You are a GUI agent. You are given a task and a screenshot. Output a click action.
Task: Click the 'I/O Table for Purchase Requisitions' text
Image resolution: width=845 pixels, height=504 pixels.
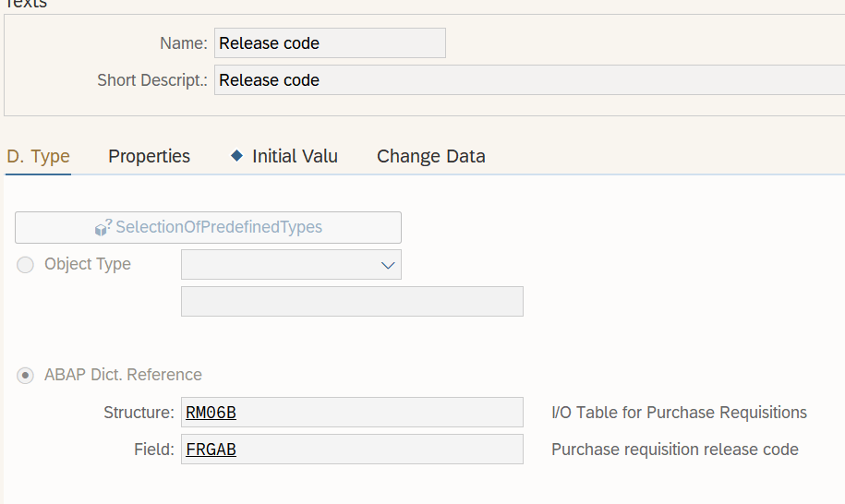pos(679,413)
